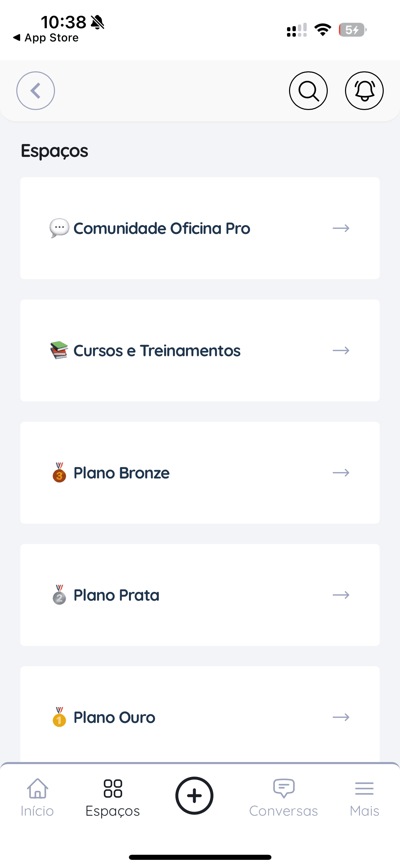The image size is (400, 868).
Task: Switch to the Espaços tab
Action: pos(113,797)
